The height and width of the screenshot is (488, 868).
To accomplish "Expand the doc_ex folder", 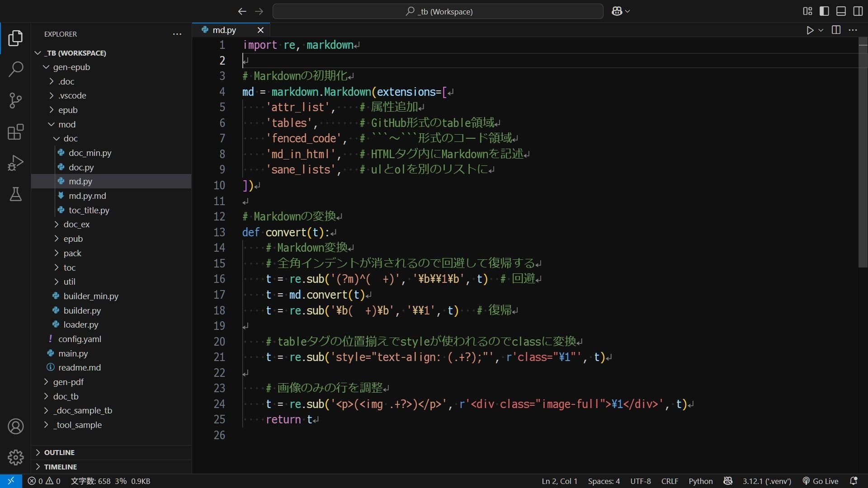I will 77,224.
